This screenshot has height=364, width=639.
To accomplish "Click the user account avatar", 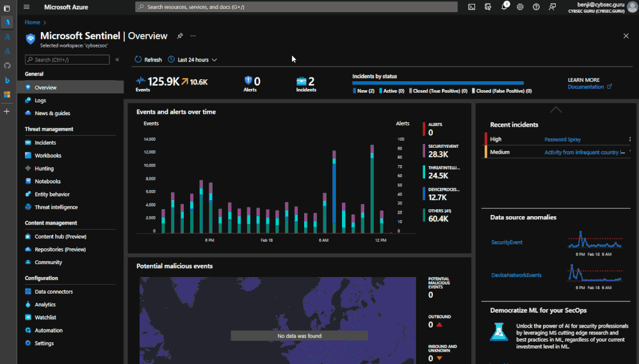I will pyautogui.click(x=632, y=7).
